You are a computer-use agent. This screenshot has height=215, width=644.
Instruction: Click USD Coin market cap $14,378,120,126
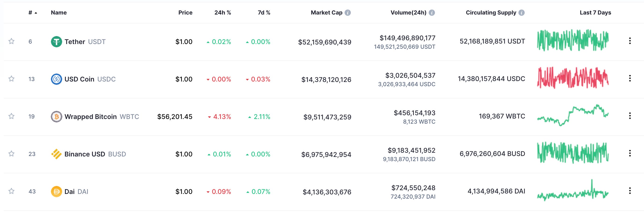pos(326,80)
